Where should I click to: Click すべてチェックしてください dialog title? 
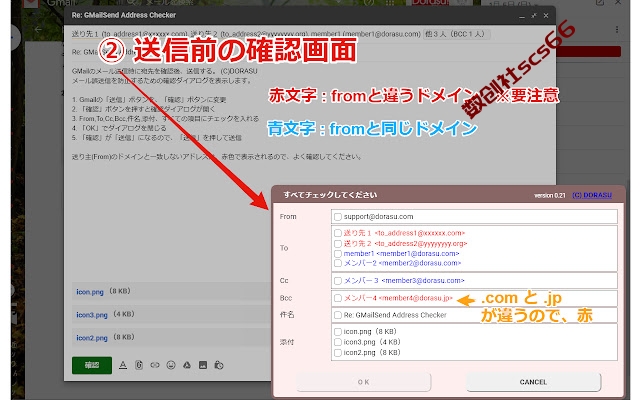pyautogui.click(x=330, y=195)
